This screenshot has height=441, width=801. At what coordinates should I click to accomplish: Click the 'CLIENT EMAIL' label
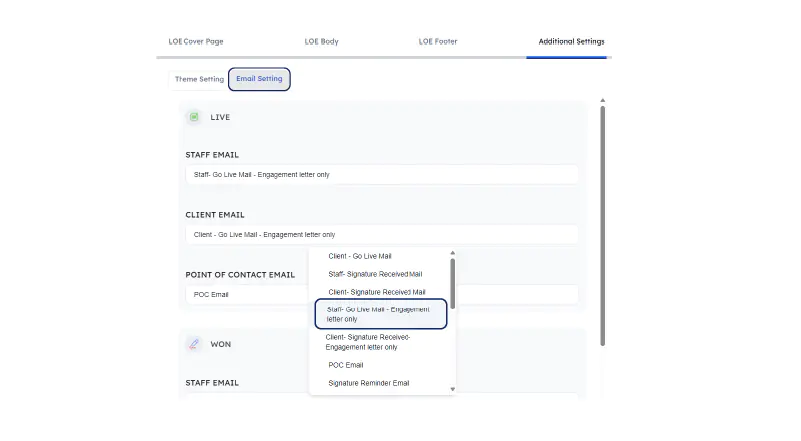click(215, 215)
